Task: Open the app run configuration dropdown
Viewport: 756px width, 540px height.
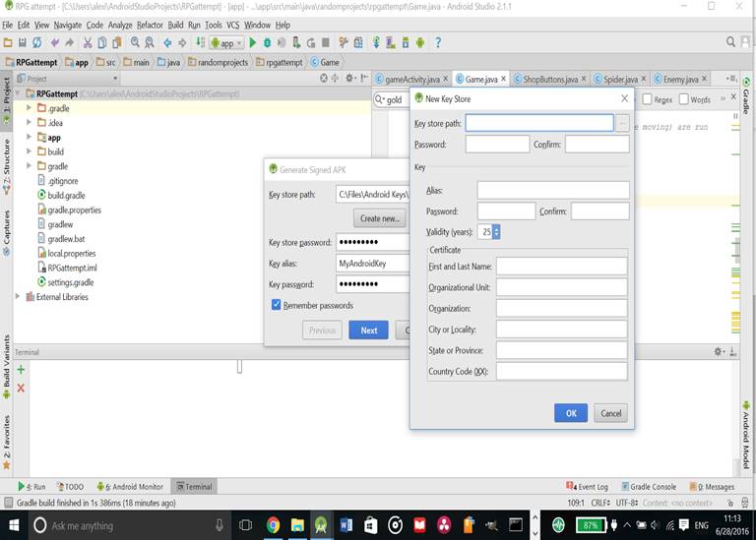Action: pos(227,43)
